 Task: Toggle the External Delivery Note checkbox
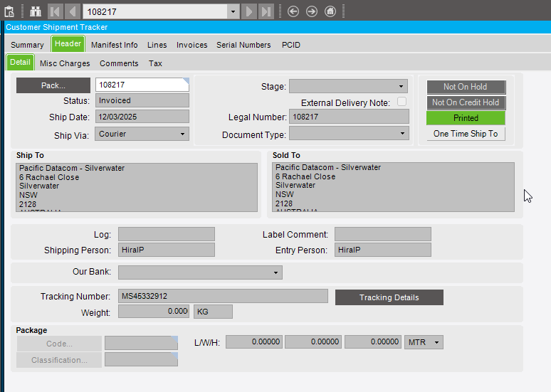402,102
